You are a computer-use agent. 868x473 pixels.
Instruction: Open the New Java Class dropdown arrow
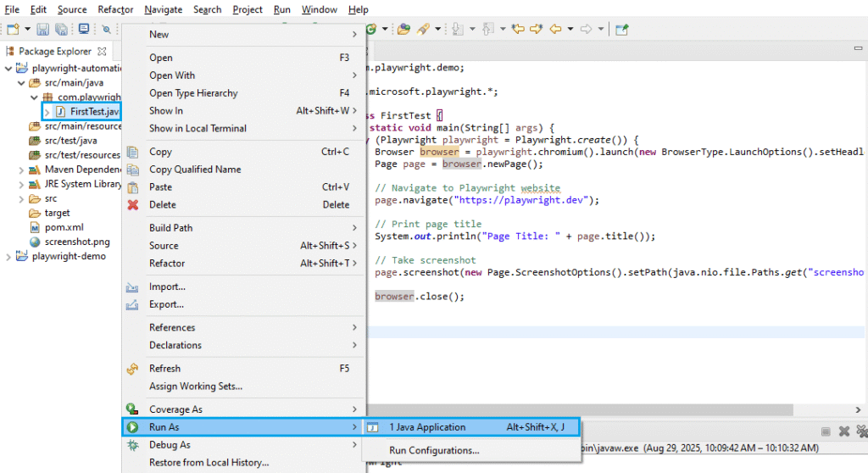[x=385, y=29]
